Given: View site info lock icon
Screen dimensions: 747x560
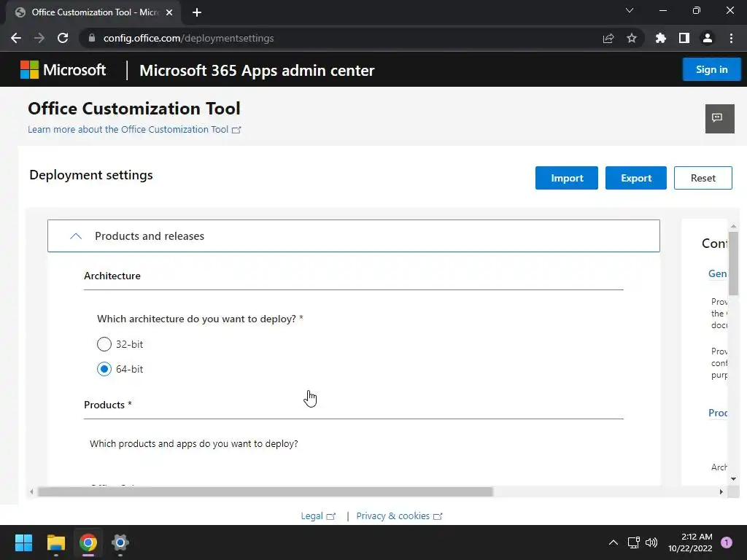Looking at the screenshot, I should [x=92, y=38].
